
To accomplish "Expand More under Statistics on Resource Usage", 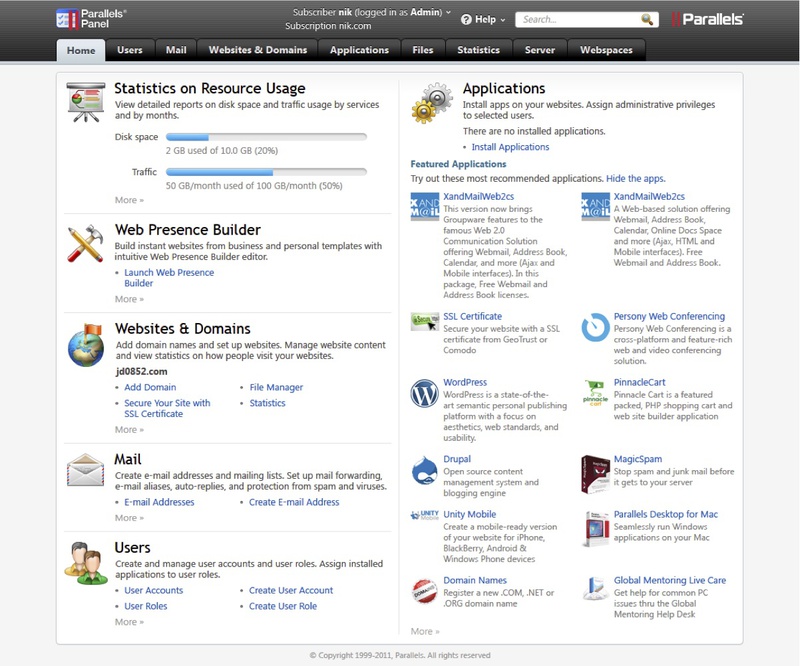I will point(129,200).
